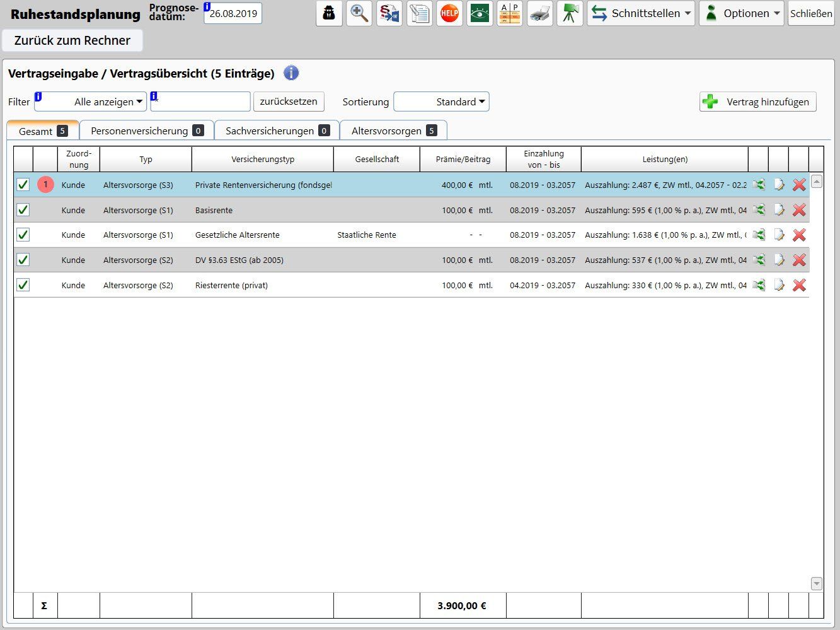840x630 pixels.
Task: Click the green video camera icon
Action: pyautogui.click(x=570, y=13)
